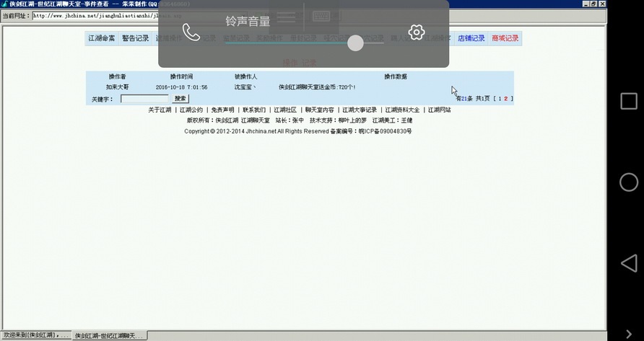The height and width of the screenshot is (341, 644).
Task: Click the 操作数据 column header
Action: 396,76
